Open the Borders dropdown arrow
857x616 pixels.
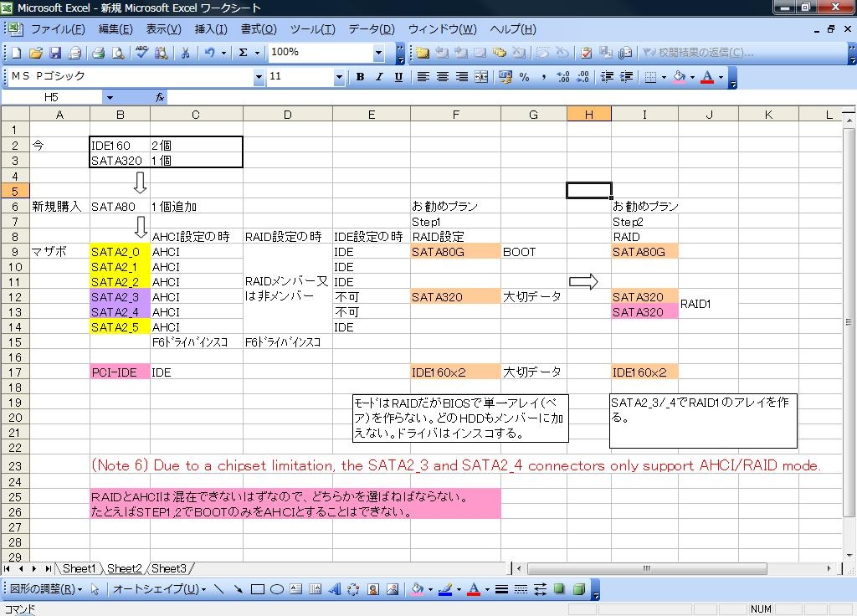pyautogui.click(x=664, y=77)
